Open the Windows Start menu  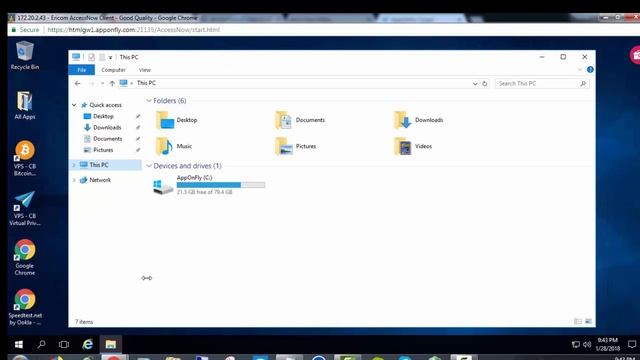click(x=19, y=344)
